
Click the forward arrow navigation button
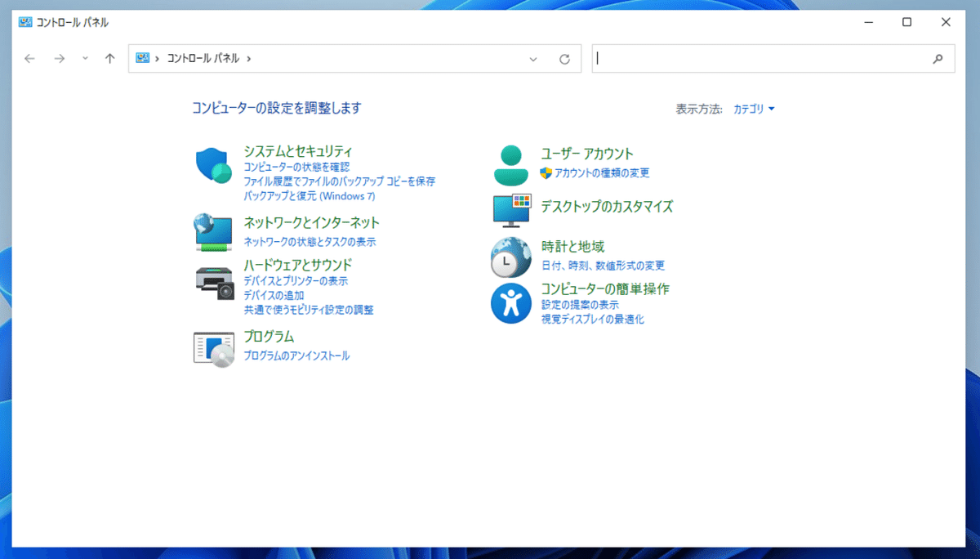pos(59,59)
